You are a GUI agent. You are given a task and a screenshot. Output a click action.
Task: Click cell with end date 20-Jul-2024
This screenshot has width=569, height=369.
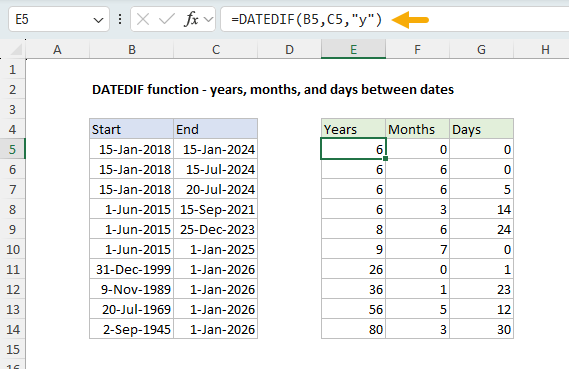point(216,189)
